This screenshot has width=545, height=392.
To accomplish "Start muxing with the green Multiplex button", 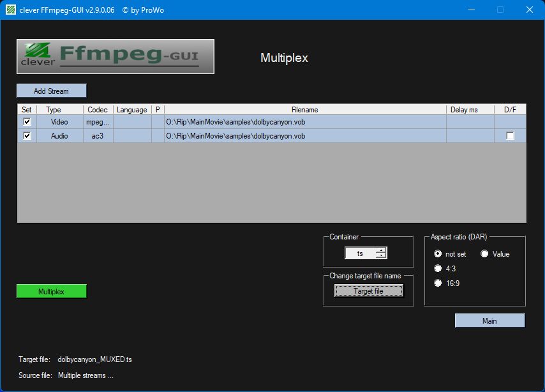I will click(x=52, y=292).
